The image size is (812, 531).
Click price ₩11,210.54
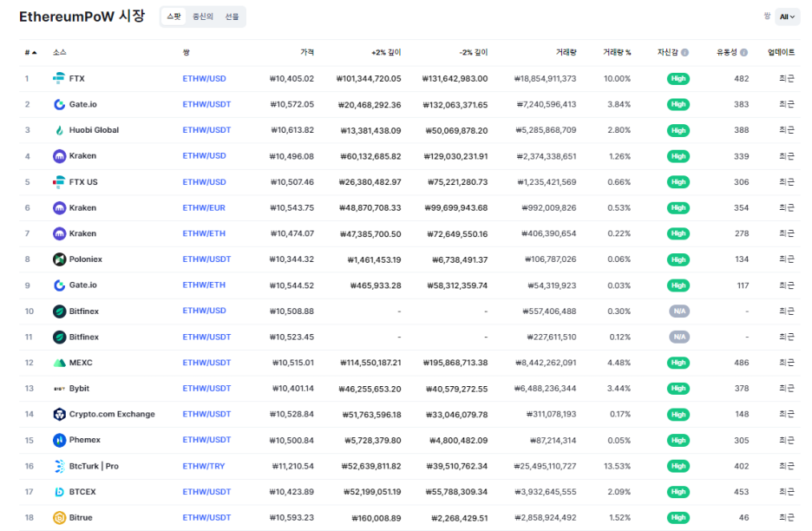(292, 466)
